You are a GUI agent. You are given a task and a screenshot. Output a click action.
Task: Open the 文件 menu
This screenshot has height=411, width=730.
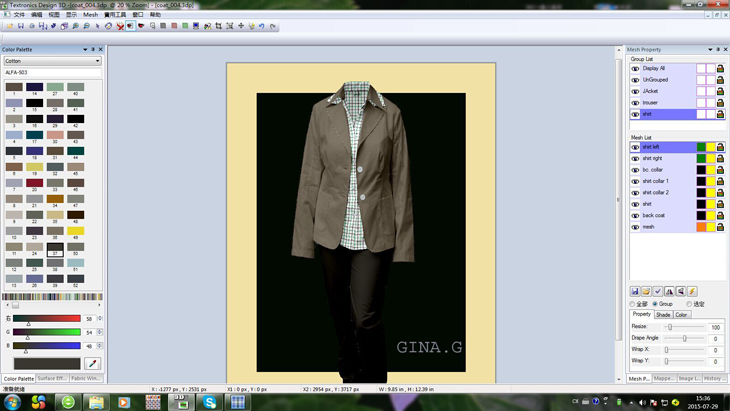19,15
